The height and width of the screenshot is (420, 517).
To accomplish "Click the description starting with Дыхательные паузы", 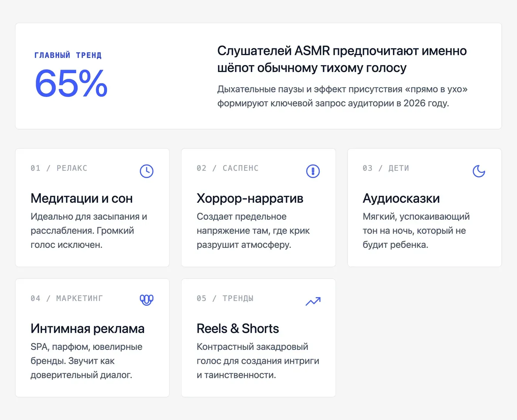I will point(342,96).
